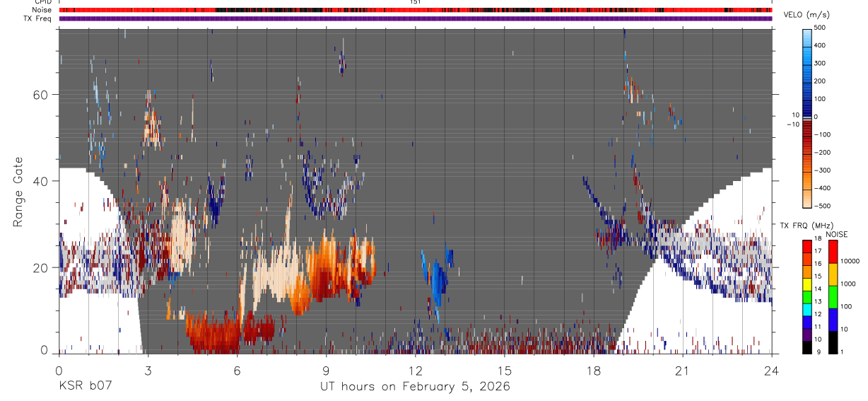
Task: Click the 'TX Freq' row label
Action: (38, 18)
